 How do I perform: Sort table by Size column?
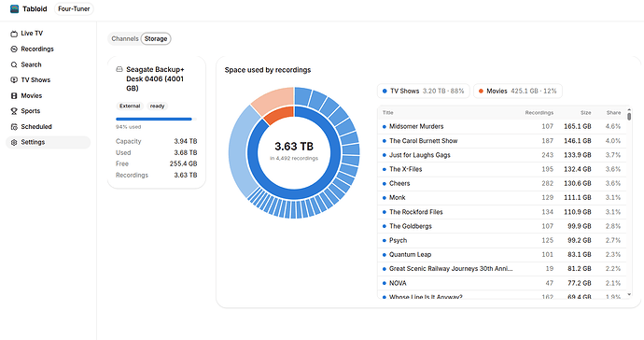(586, 113)
